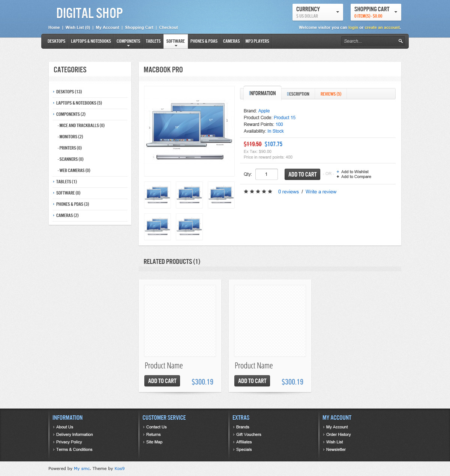Click the plus icon beside Add to Wishlist
450x476 pixels.
pyautogui.click(x=338, y=172)
